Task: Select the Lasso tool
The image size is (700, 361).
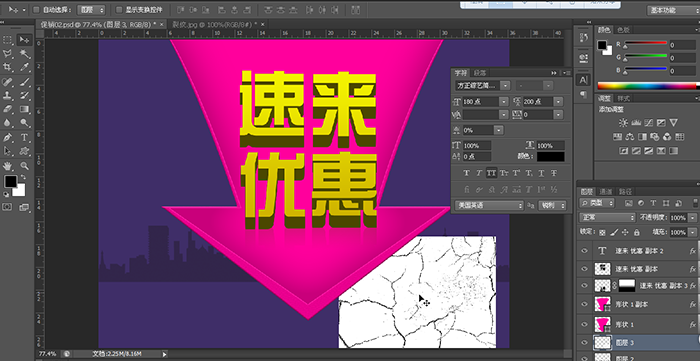Action: click(8, 54)
